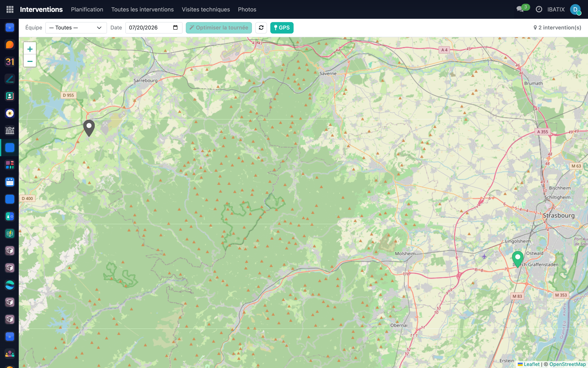Select the highlighted active blue square app

tap(10, 148)
